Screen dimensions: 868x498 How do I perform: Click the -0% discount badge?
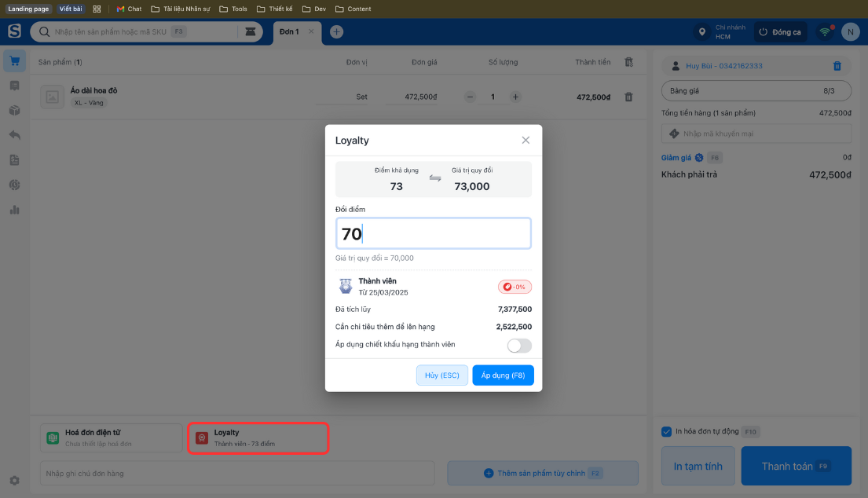(x=515, y=287)
